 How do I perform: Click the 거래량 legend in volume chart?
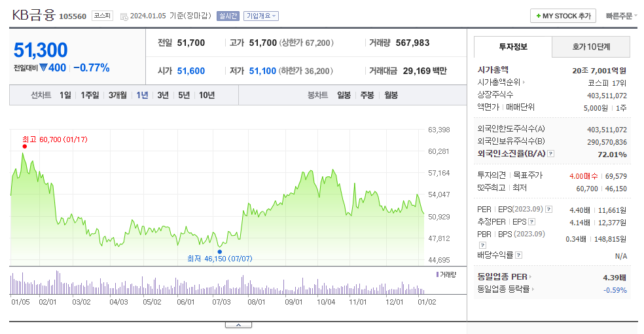pos(446,274)
